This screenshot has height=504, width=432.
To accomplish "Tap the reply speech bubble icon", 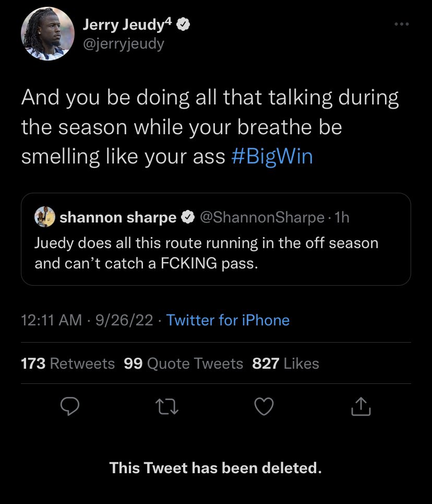I will [69, 406].
